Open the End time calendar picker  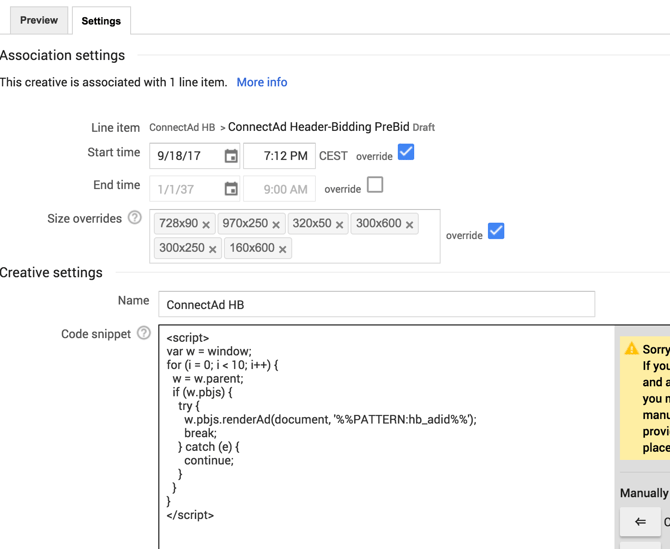pyautogui.click(x=231, y=188)
